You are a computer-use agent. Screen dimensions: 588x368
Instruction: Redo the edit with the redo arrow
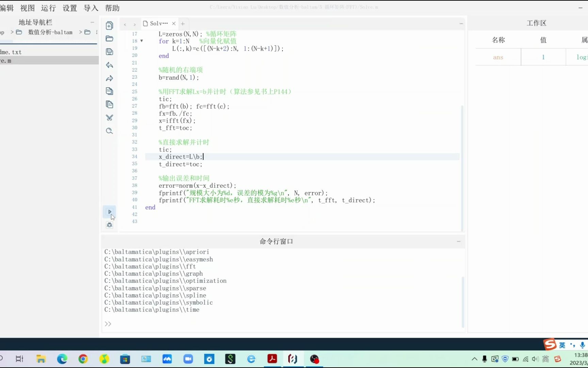(x=109, y=78)
